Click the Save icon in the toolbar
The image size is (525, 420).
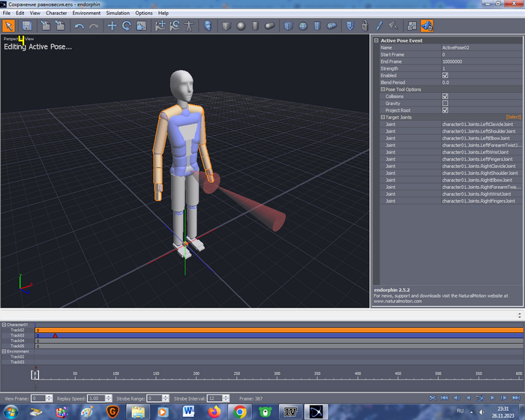click(x=26, y=25)
